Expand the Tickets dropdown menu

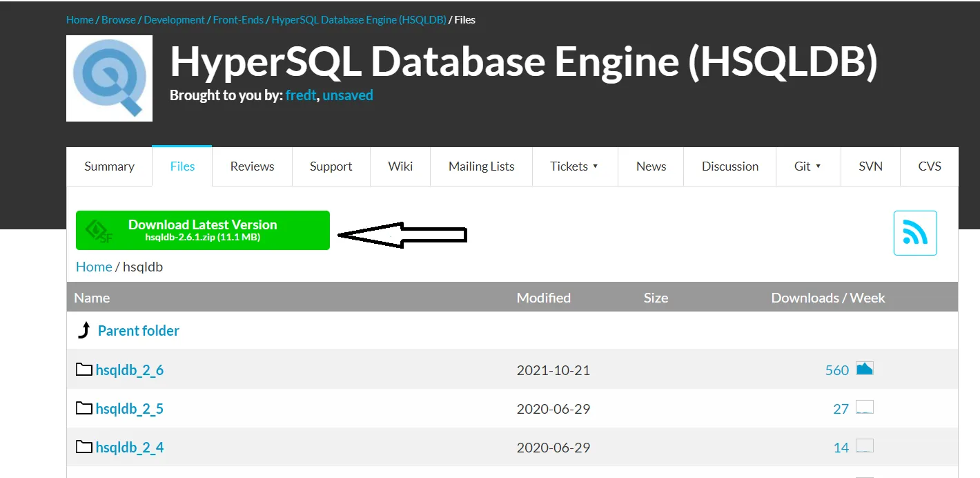pyautogui.click(x=574, y=166)
